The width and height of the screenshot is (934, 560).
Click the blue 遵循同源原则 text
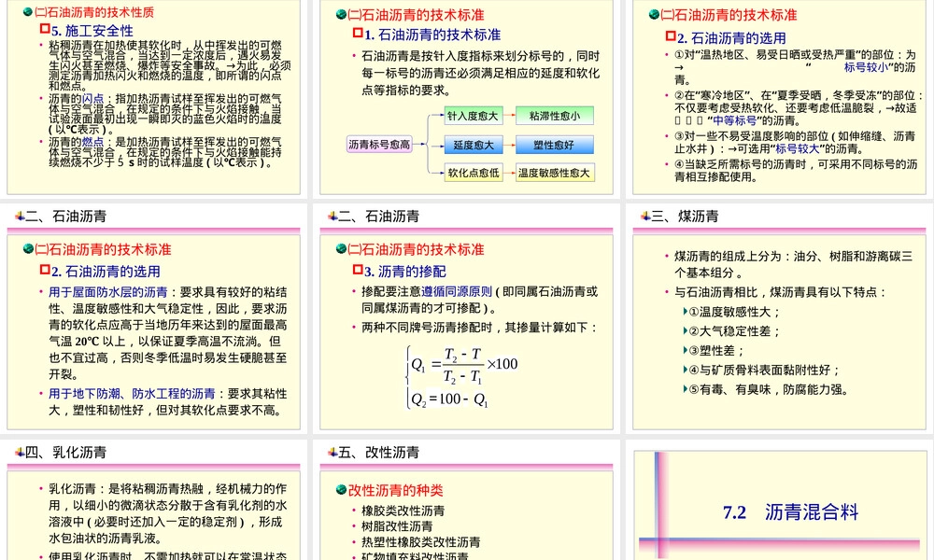[457, 291]
